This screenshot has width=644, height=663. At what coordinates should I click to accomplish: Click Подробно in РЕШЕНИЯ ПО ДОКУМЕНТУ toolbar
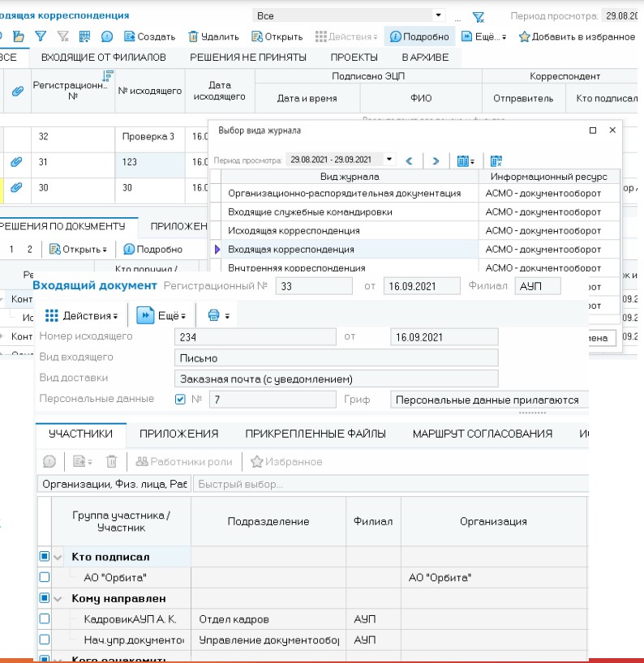click(152, 250)
